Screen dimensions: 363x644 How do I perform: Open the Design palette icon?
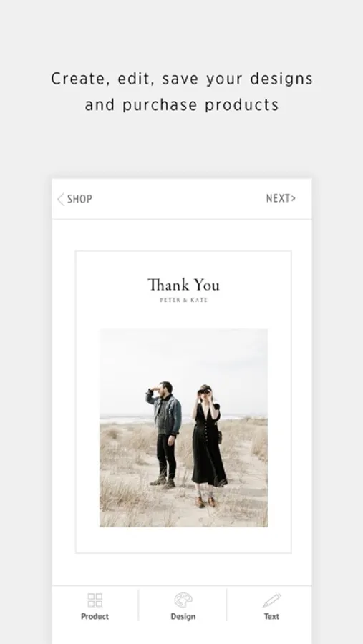183,600
